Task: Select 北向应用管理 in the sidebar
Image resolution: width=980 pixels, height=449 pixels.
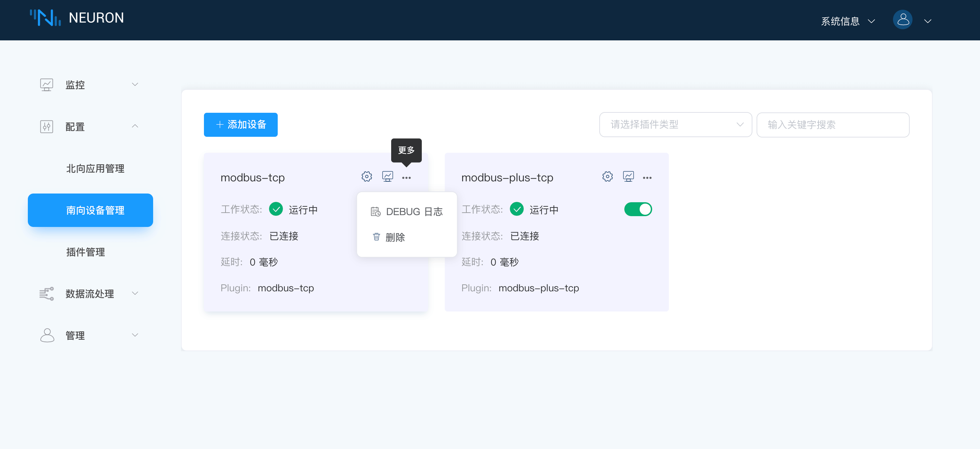Action: click(x=95, y=168)
